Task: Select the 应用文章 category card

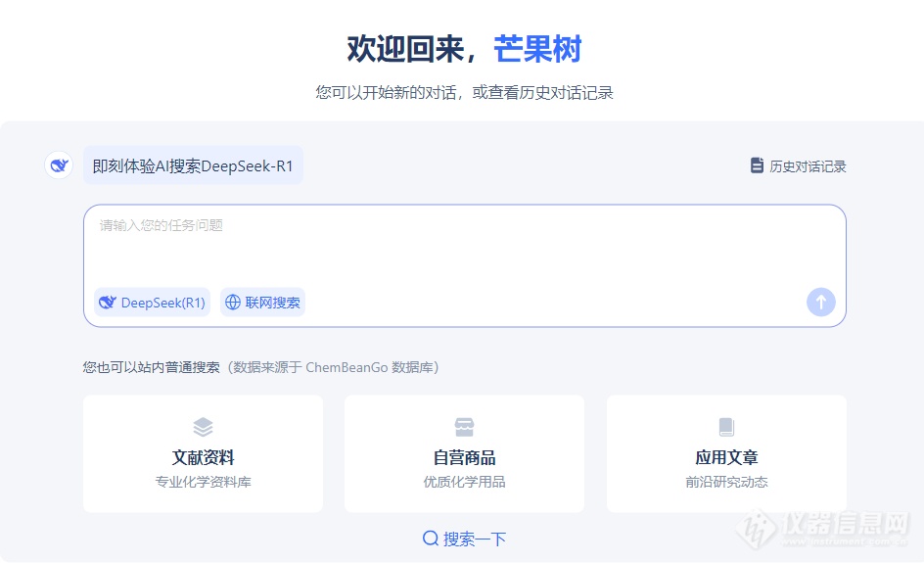Action: click(726, 454)
